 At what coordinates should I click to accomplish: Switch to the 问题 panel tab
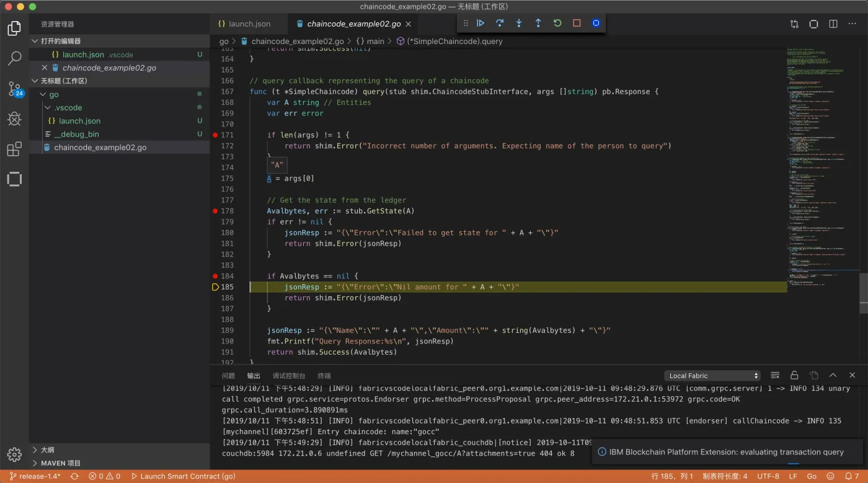228,376
